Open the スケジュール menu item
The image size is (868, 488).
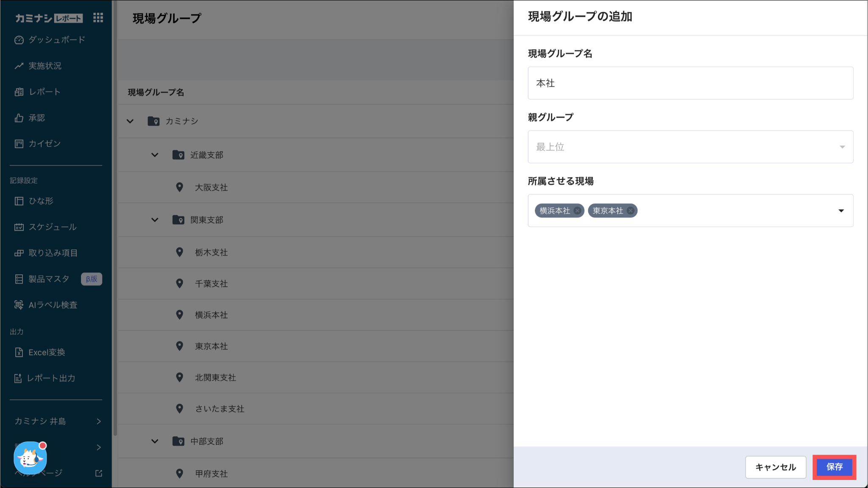click(52, 227)
